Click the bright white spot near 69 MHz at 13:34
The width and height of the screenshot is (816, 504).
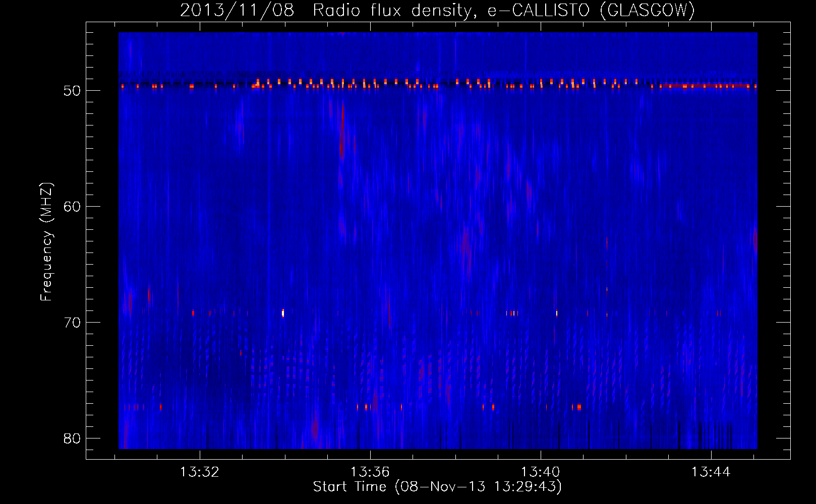click(283, 313)
